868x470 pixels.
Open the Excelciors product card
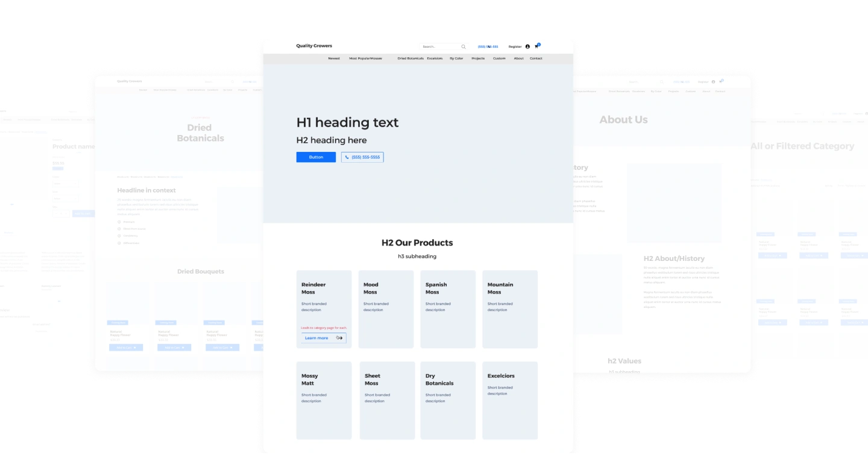pyautogui.click(x=510, y=400)
